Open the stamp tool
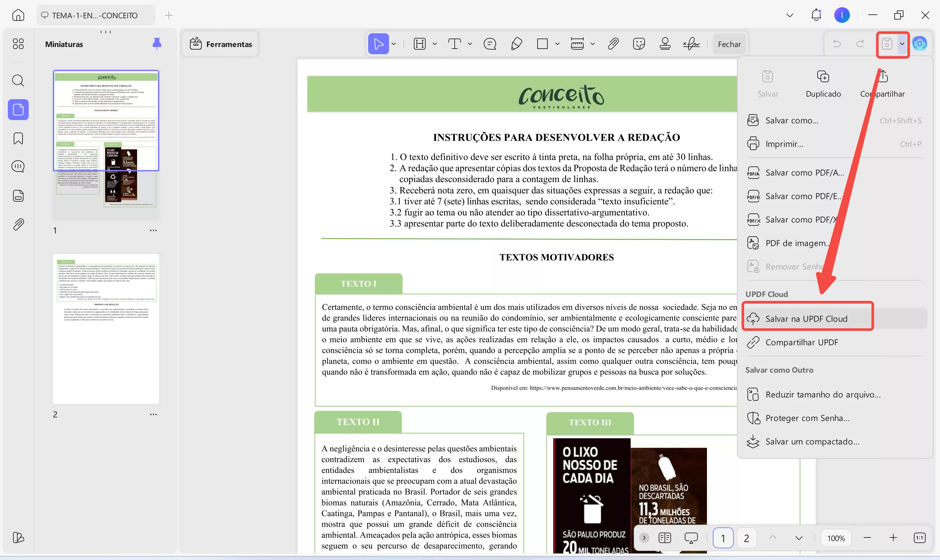 click(665, 44)
